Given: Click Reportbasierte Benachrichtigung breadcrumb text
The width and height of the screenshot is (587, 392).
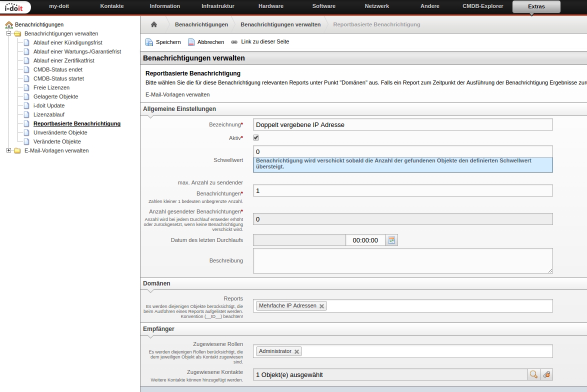Looking at the screenshot, I should coord(376,24).
